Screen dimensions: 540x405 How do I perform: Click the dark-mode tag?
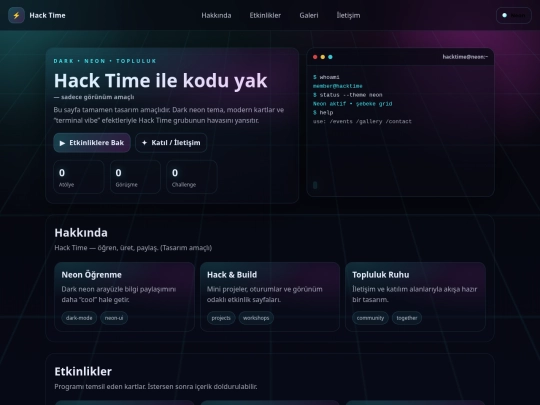(79, 318)
